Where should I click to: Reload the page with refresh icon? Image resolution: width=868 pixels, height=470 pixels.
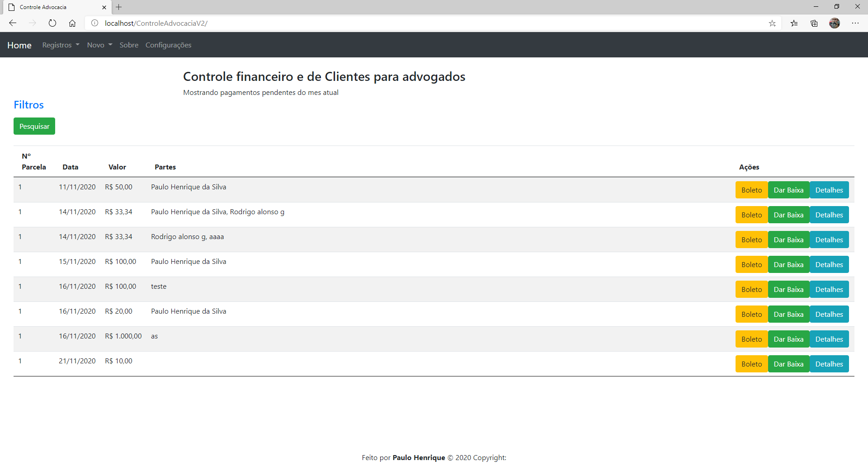point(52,23)
